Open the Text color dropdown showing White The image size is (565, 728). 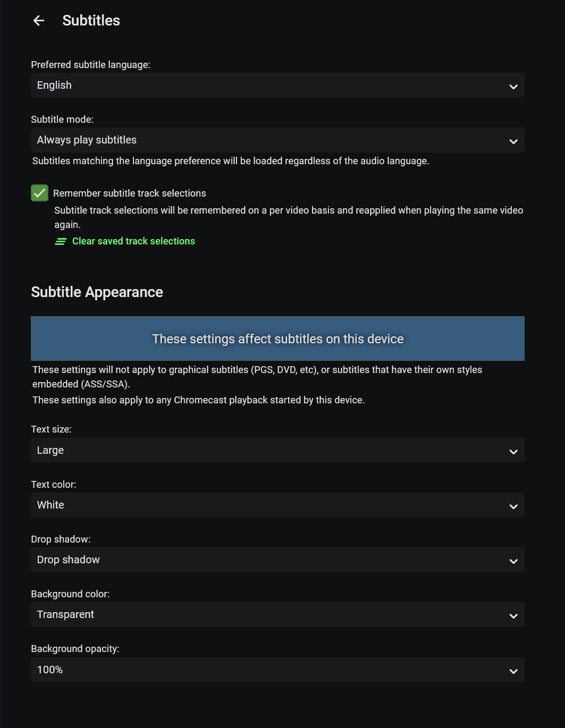point(277,505)
